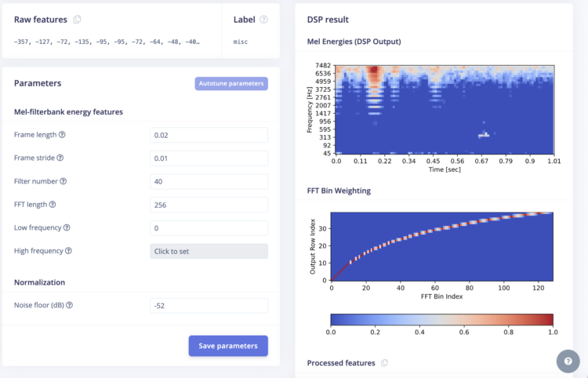Select the Noise floor input field

(209, 306)
